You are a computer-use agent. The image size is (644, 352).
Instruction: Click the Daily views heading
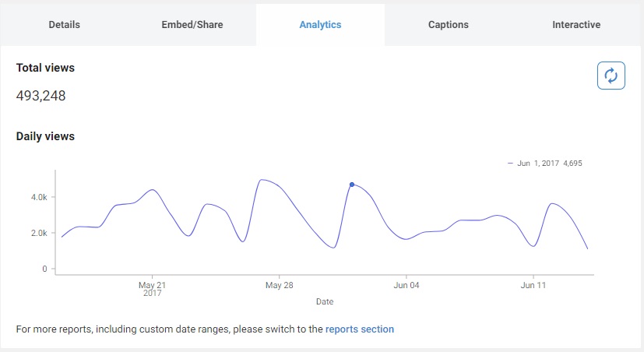(45, 136)
